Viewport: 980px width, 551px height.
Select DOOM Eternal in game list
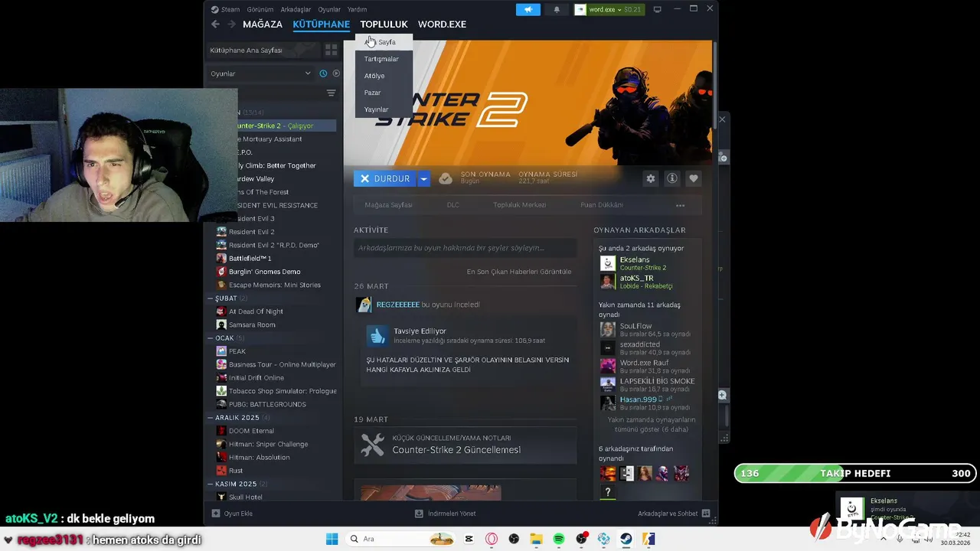[x=251, y=431]
